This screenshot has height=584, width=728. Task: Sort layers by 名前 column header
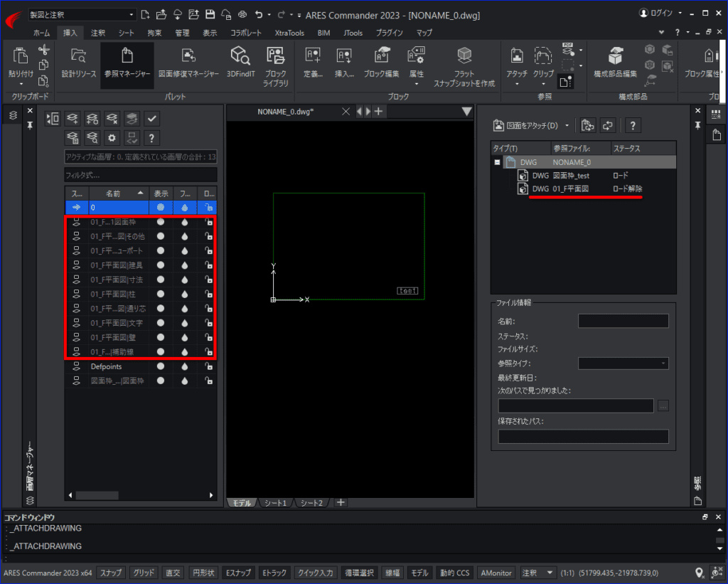[119, 193]
